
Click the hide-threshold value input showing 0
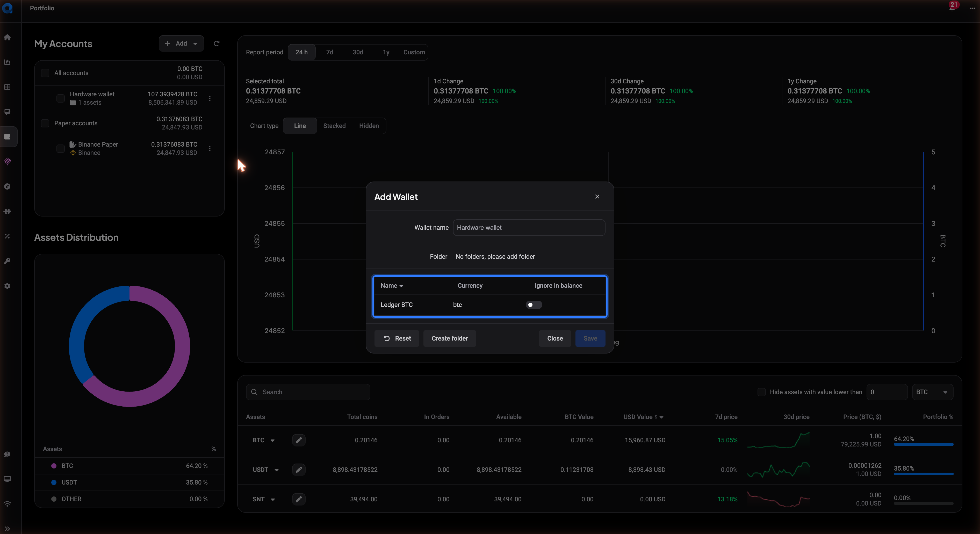[887, 392]
